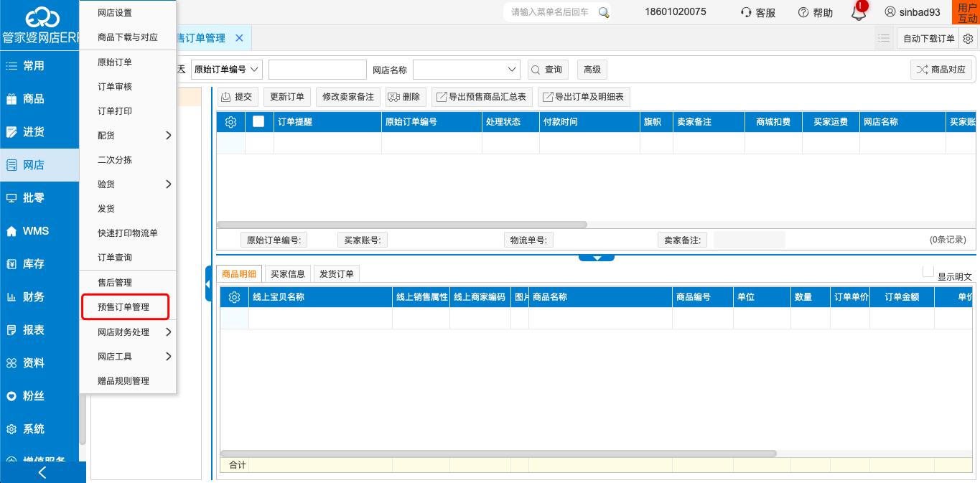Image resolution: width=980 pixels, height=483 pixels.
Task: Toggle the select-all checkbox in order table header
Action: (258, 121)
